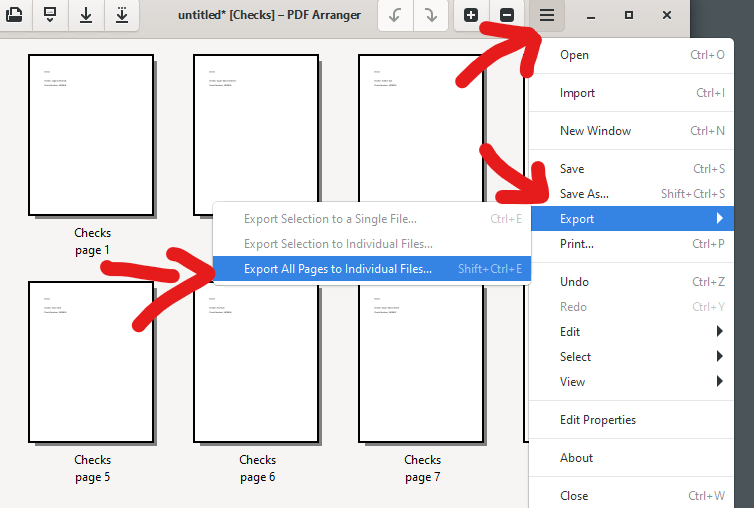Click the open file toolbar icon

pyautogui.click(x=14, y=15)
